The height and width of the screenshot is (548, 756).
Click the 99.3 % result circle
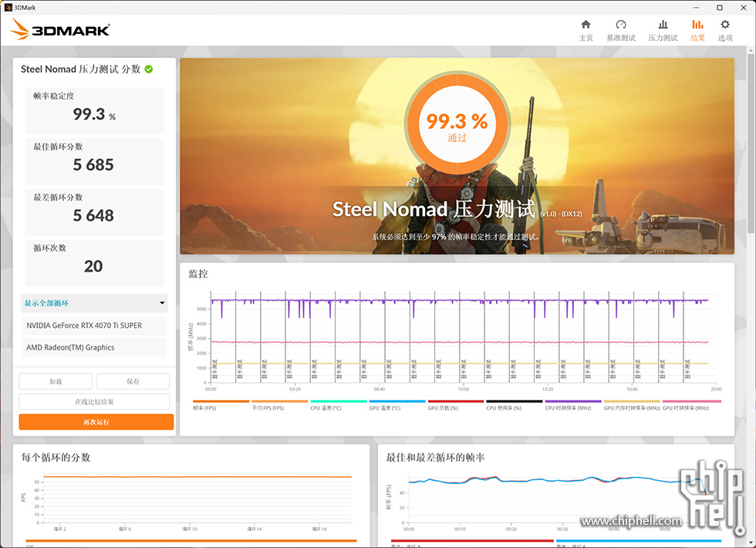(457, 124)
